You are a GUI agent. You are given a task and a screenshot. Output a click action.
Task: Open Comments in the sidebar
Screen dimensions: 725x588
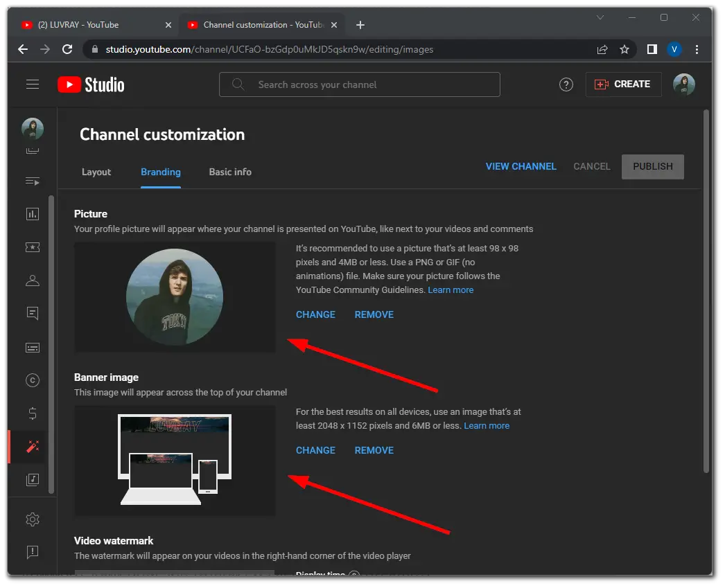tap(33, 314)
